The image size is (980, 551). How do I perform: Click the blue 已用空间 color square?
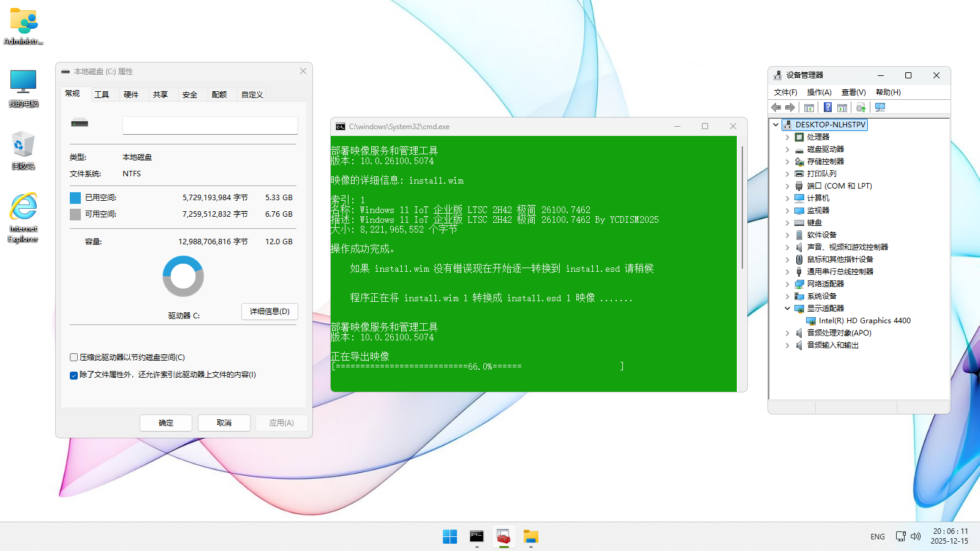[75, 198]
